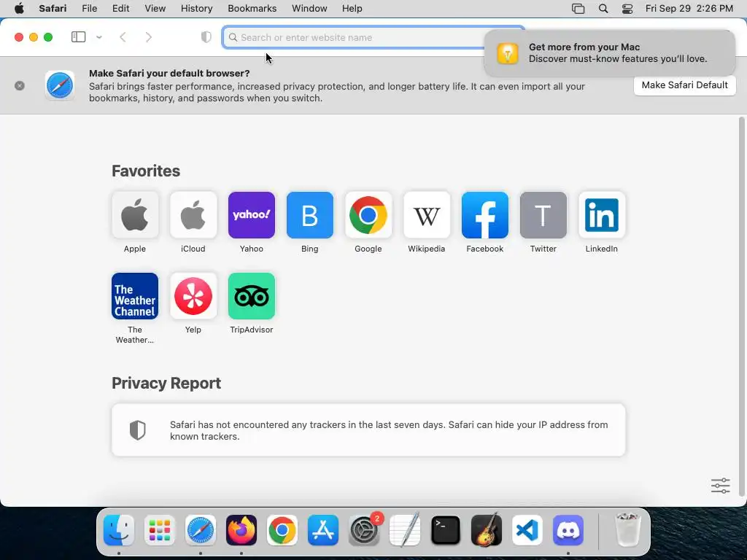This screenshot has height=560, width=747.
Task: Open start page customization settings
Action: (720, 486)
